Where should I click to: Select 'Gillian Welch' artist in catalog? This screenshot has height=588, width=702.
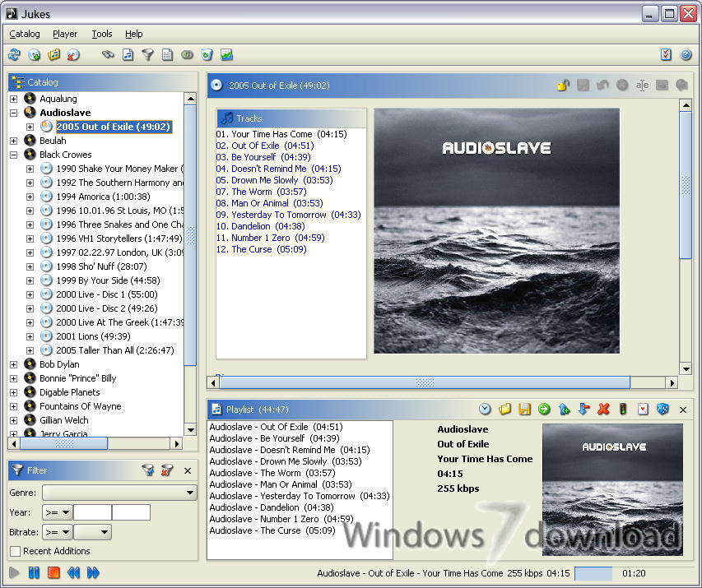[64, 420]
